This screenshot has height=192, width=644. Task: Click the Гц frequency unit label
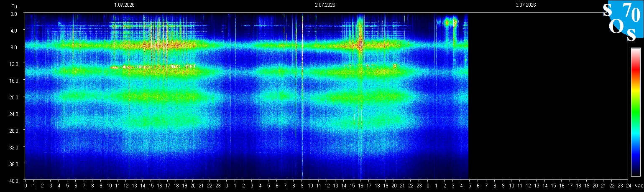click(x=14, y=6)
